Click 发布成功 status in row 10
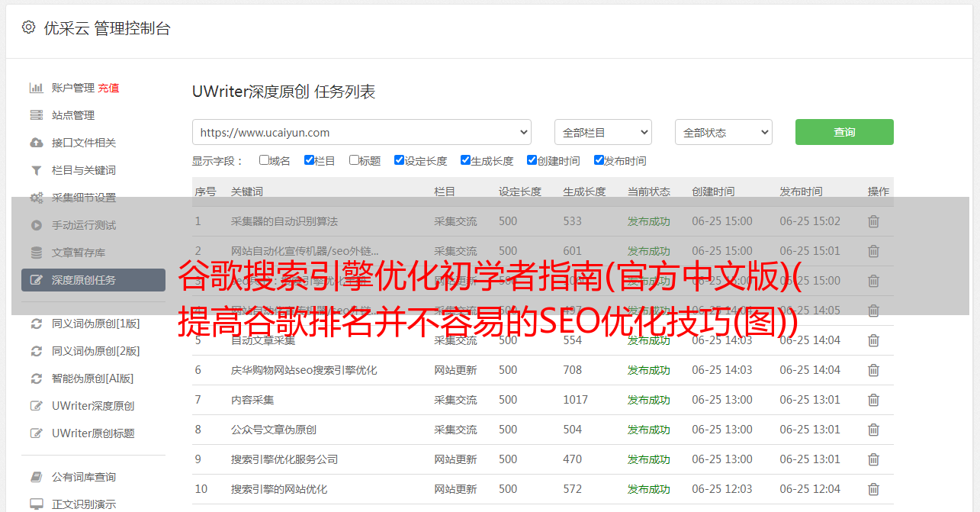 [x=649, y=489]
